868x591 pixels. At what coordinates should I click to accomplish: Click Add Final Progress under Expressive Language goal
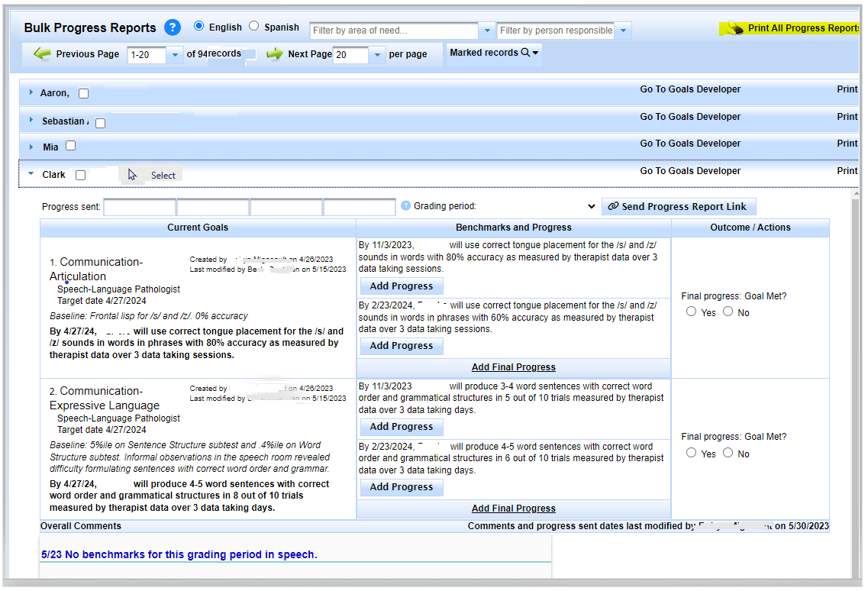513,509
